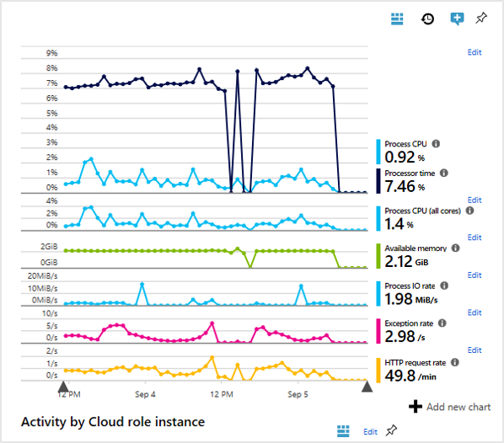Click the left time range triangle marker
Viewport: 504px width, 443px height.
pos(63,387)
